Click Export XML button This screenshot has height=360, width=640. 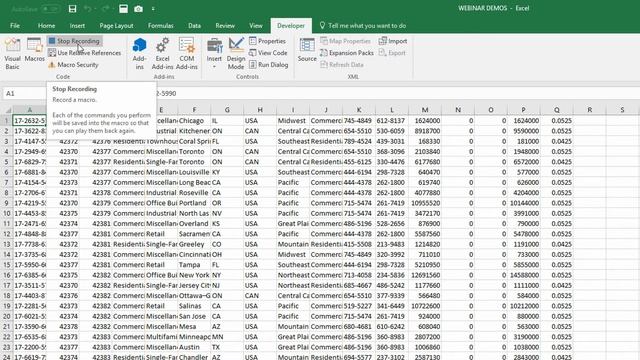(392, 53)
